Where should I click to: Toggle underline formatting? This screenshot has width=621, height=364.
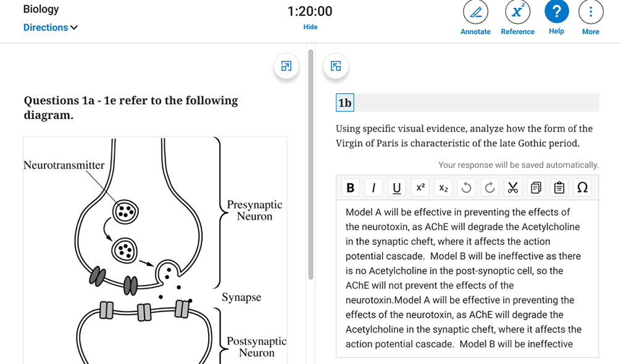point(396,188)
